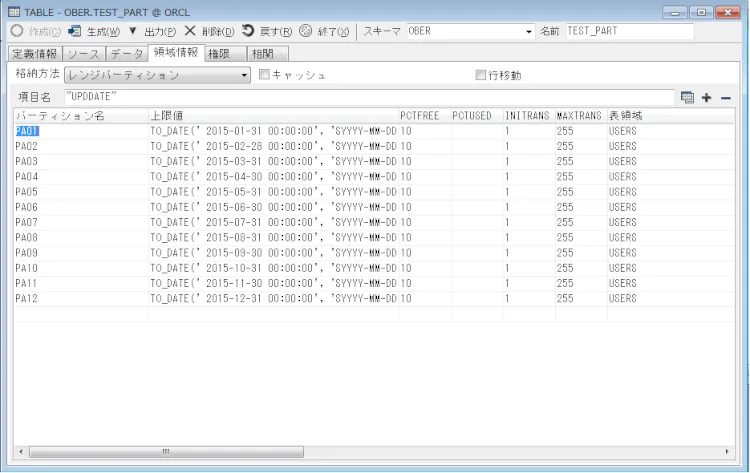
Task: Click the table window title icon
Action: (14, 12)
